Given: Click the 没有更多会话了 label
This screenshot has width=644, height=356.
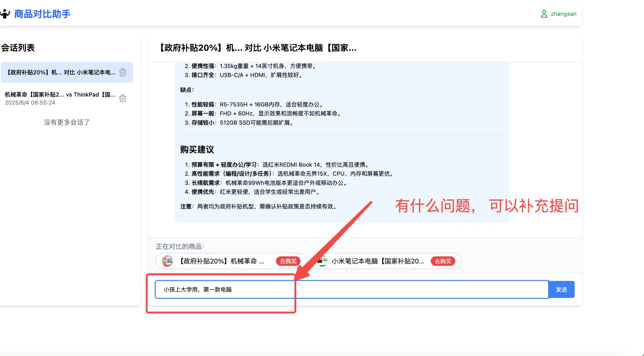Looking at the screenshot, I should click(67, 122).
